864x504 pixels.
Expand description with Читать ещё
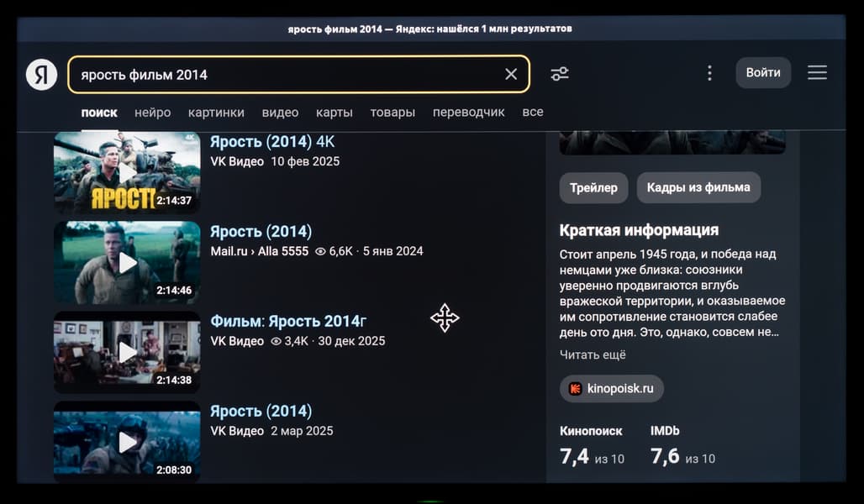593,354
